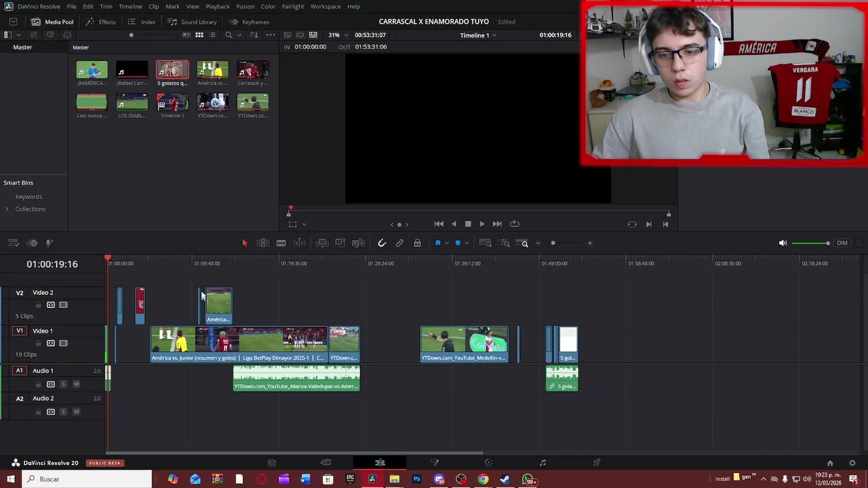This screenshot has width=868, height=488.
Task: Open the Workspace menu
Action: tap(325, 6)
